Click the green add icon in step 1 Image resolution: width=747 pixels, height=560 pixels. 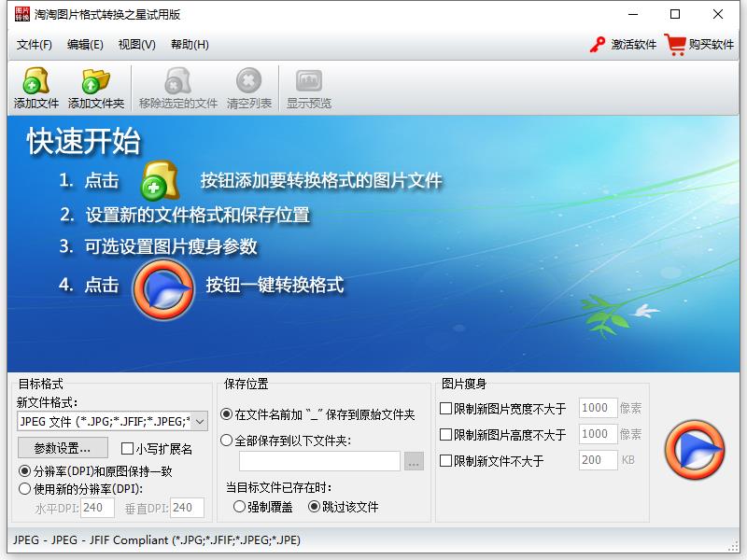point(159,182)
